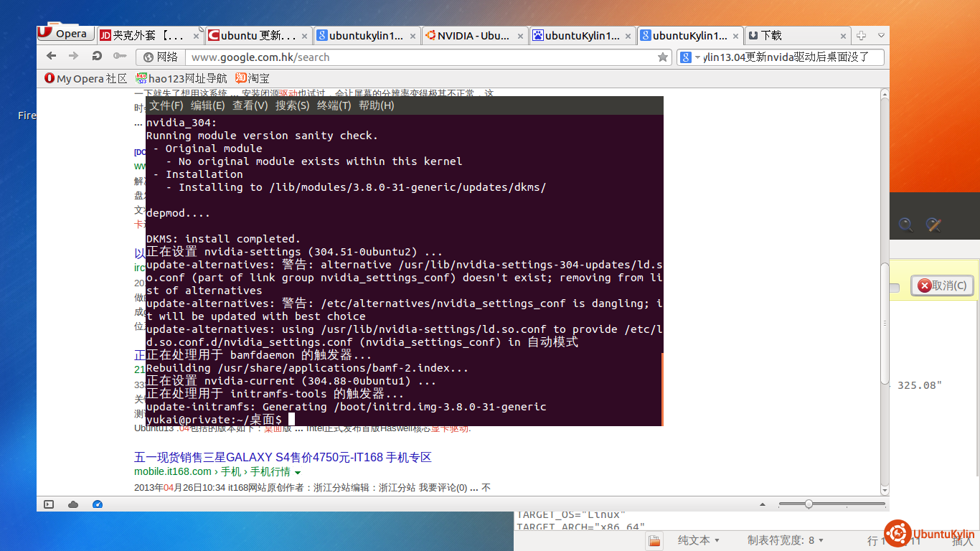Toggle the Opera panel button in status bar
This screenshot has height=551, width=980.
click(49, 504)
